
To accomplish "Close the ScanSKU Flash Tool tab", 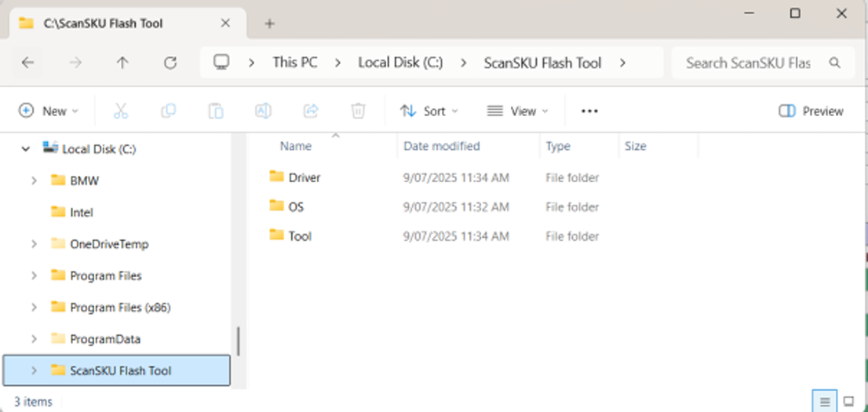I will pyautogui.click(x=225, y=24).
